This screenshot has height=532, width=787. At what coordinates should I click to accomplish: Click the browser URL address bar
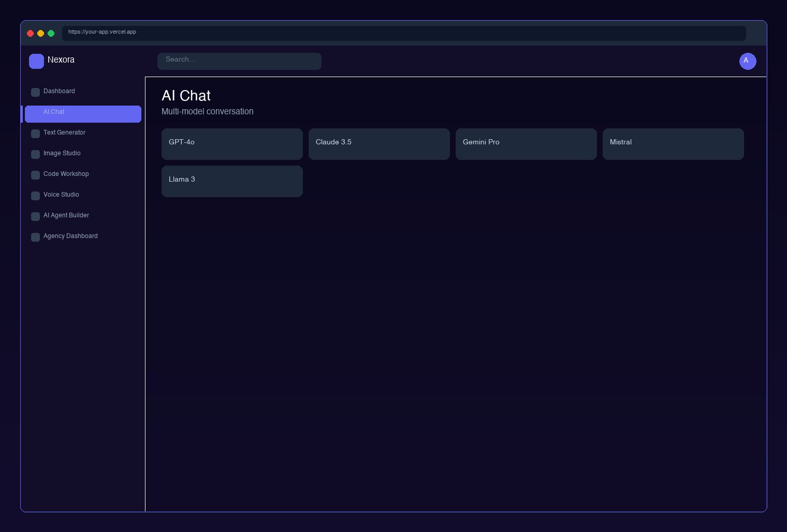click(404, 33)
